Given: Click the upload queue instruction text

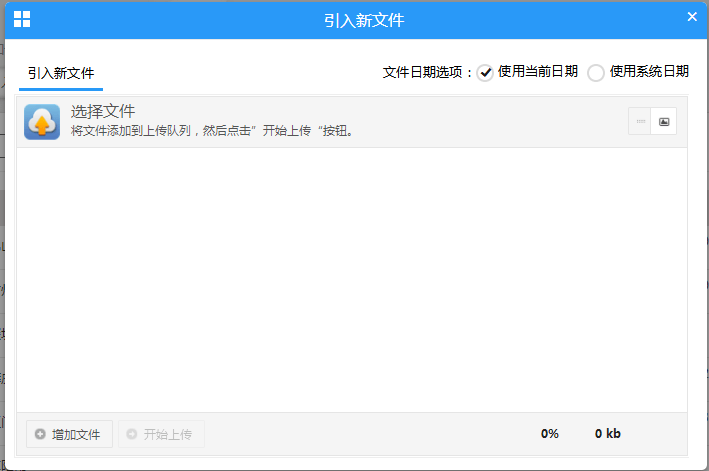Looking at the screenshot, I should pyautogui.click(x=213, y=131).
